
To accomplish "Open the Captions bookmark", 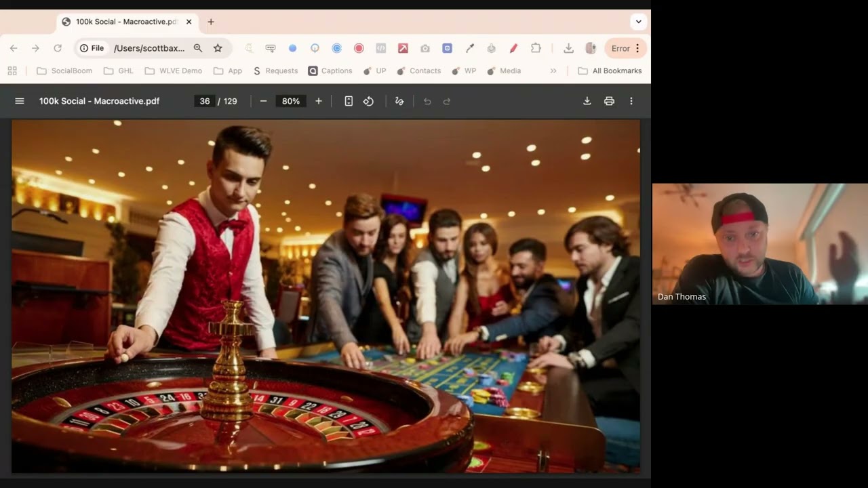I will tap(330, 70).
